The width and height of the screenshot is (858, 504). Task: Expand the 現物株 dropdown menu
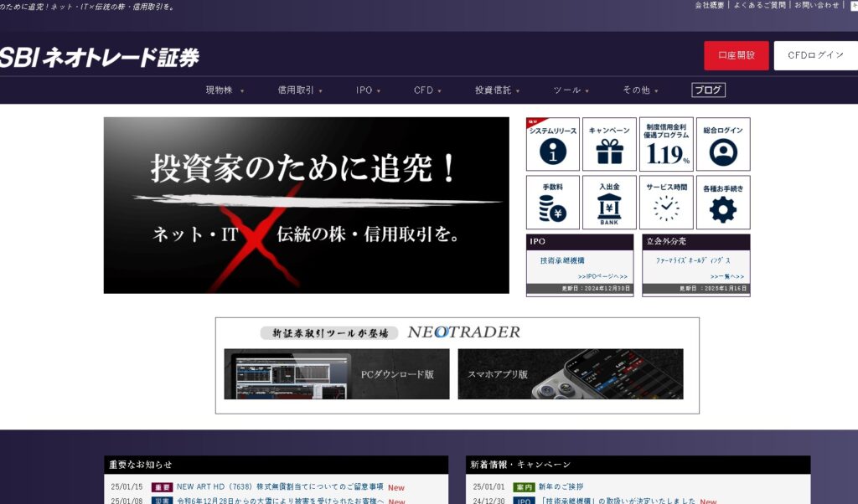(225, 90)
